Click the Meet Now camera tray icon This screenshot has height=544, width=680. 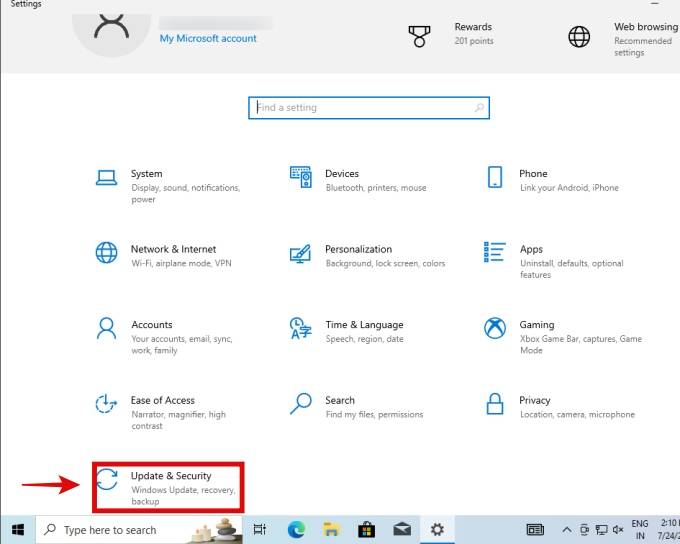585,530
